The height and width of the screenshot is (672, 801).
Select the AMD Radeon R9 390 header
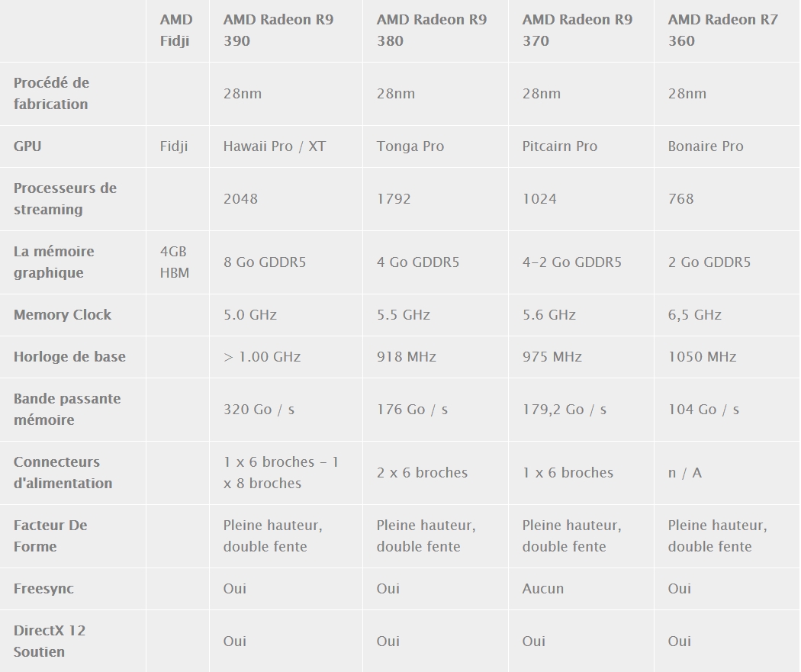[278, 30]
